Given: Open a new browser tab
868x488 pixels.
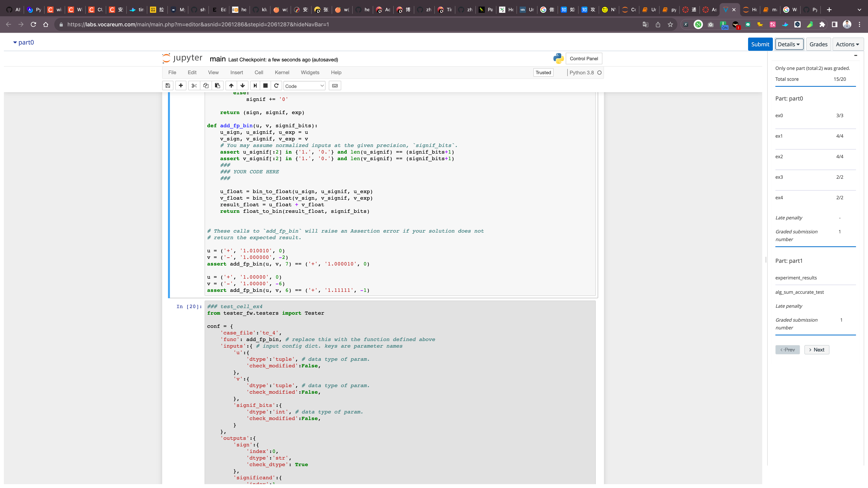Looking at the screenshot, I should (829, 10).
